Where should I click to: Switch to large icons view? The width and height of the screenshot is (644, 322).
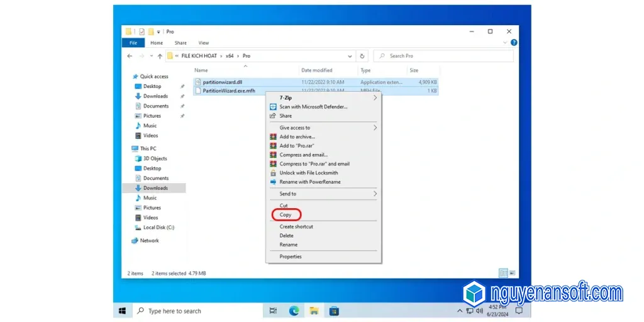[512, 273]
